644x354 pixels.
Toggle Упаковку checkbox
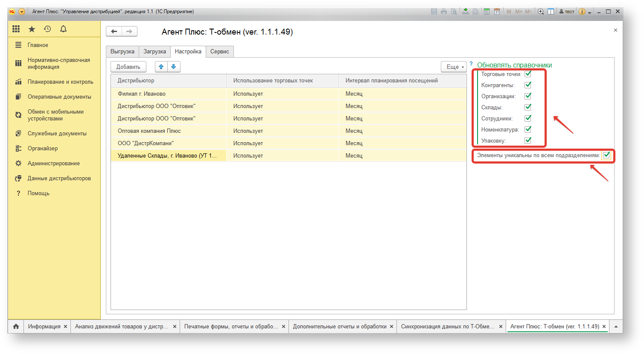pyautogui.click(x=528, y=140)
